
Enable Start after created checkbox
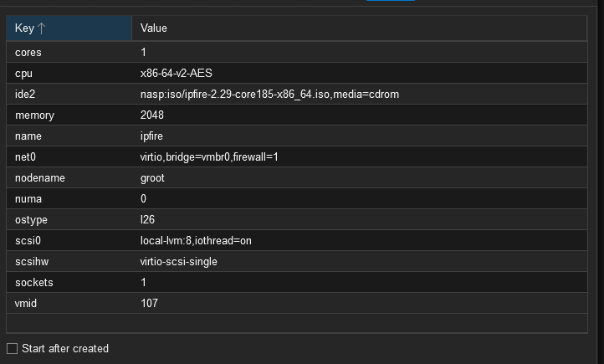pos(13,349)
